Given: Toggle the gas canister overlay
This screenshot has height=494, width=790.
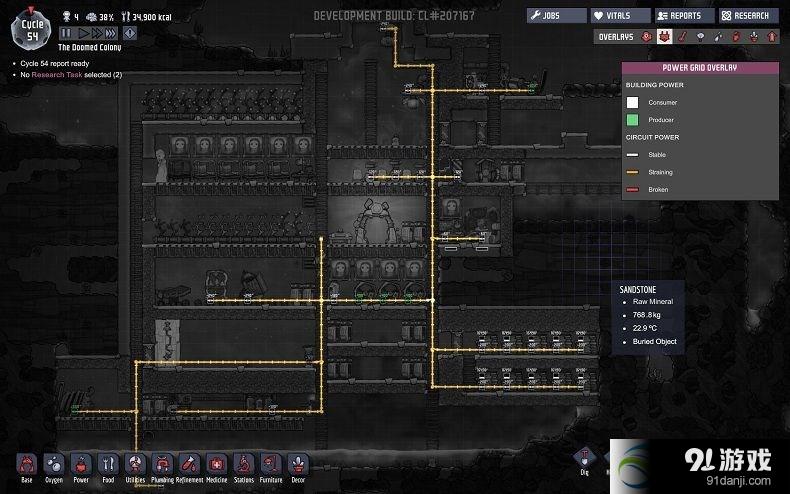Looking at the screenshot, I should 736,36.
